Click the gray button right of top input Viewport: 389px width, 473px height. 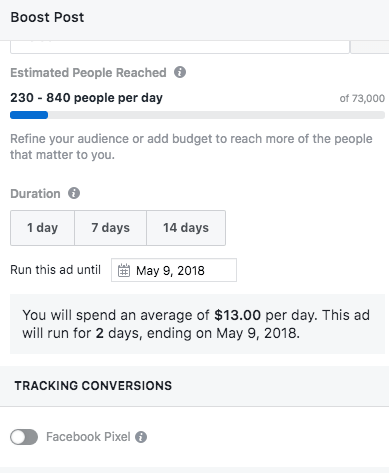click(370, 47)
